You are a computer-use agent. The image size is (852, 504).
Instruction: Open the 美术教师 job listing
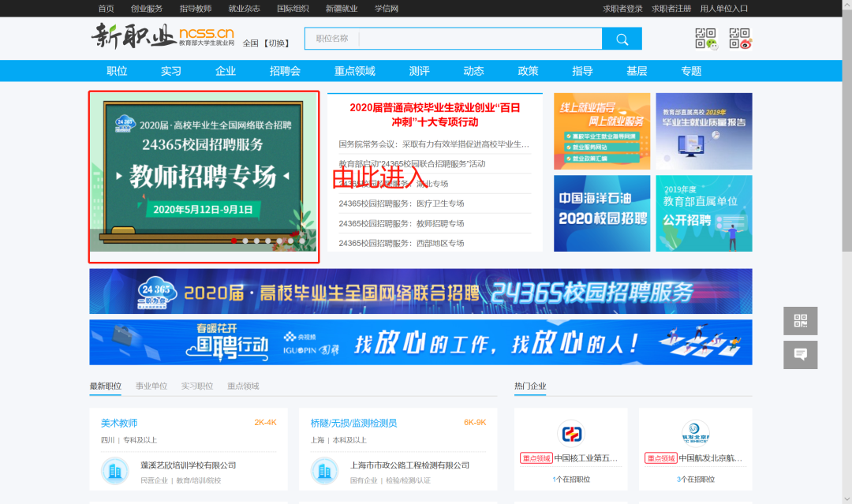click(x=119, y=423)
